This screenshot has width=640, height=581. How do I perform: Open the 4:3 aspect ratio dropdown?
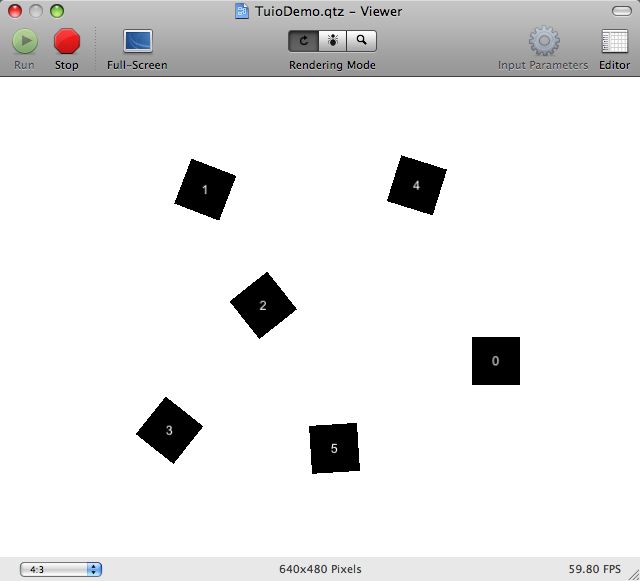click(x=61, y=569)
